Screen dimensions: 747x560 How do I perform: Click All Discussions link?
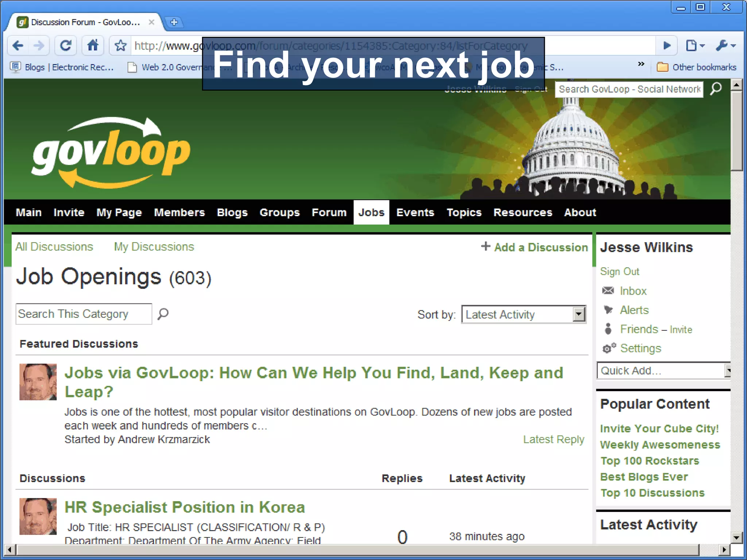pyautogui.click(x=54, y=247)
